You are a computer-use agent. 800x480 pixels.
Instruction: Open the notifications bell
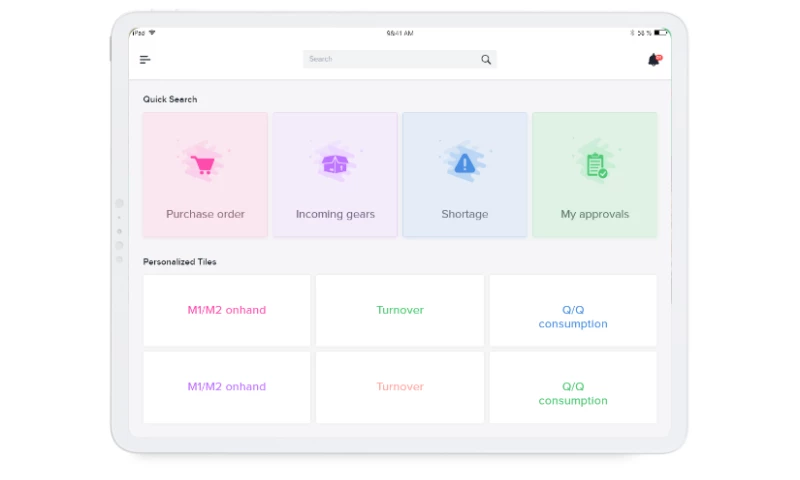tap(654, 60)
